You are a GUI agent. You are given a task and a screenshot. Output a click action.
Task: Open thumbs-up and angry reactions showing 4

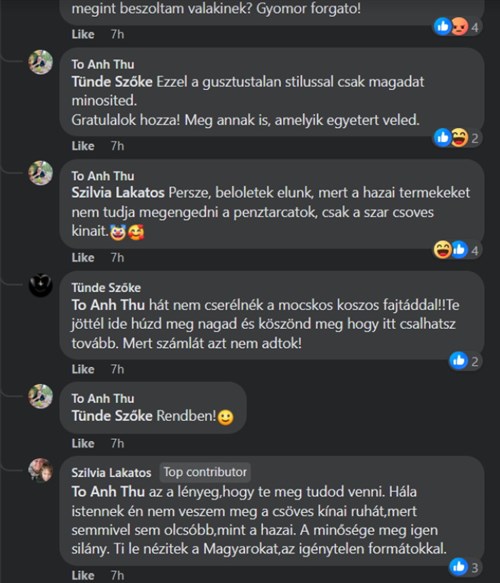457,26
